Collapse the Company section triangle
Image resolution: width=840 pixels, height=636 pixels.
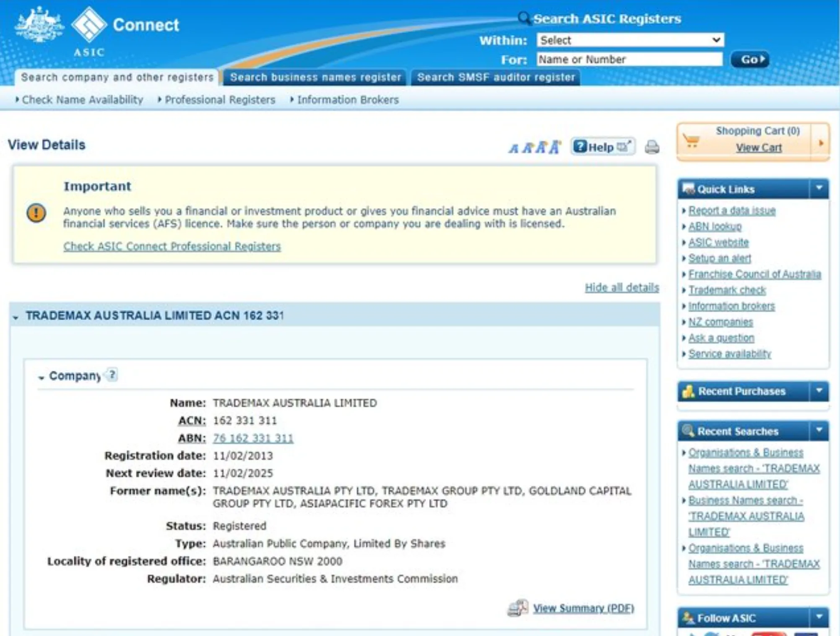point(41,378)
